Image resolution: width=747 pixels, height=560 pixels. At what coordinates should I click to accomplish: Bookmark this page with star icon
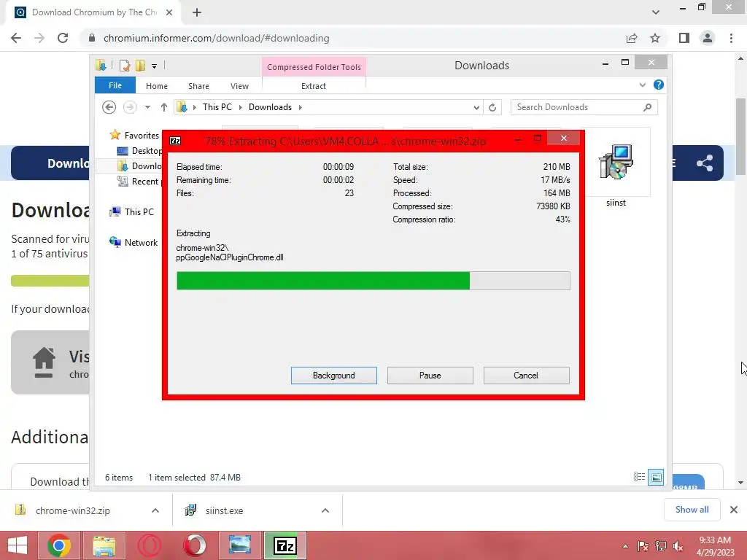[x=655, y=38]
